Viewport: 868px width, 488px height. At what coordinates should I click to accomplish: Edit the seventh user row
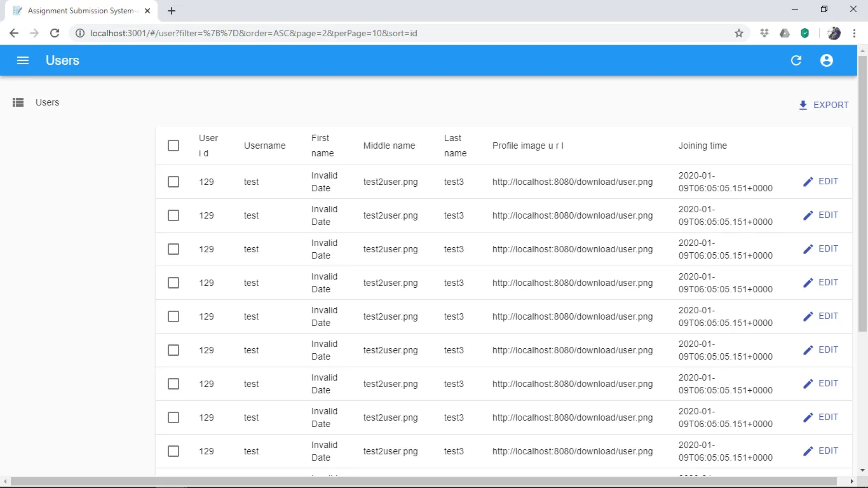pyautogui.click(x=821, y=384)
